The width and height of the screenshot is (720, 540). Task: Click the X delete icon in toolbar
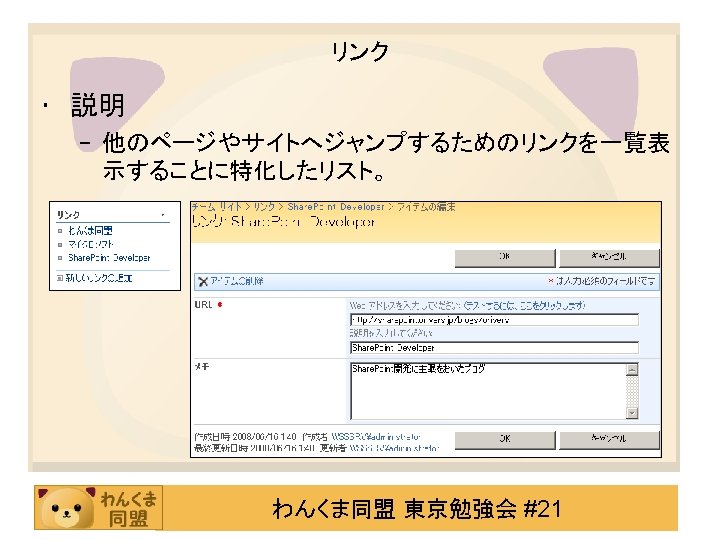[203, 281]
